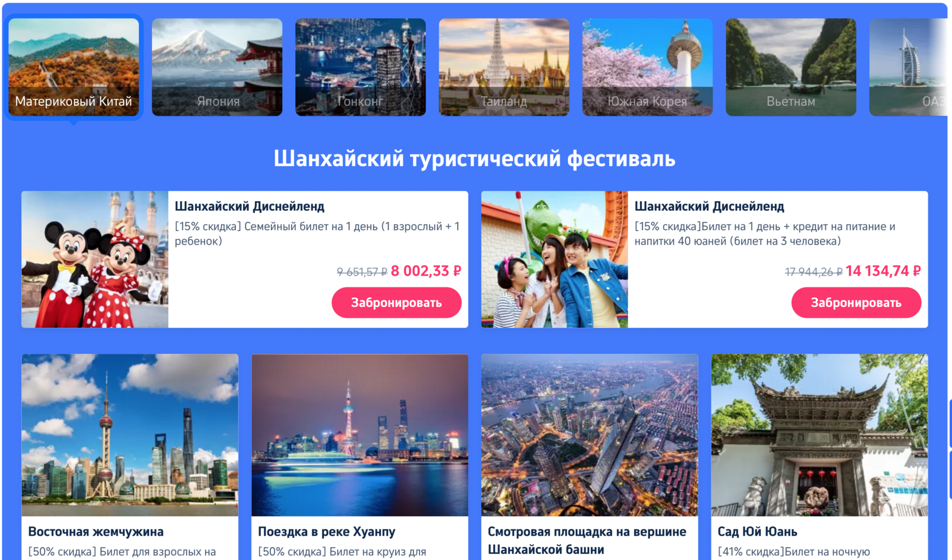Open the Восточная жемчужина title link

click(x=96, y=532)
